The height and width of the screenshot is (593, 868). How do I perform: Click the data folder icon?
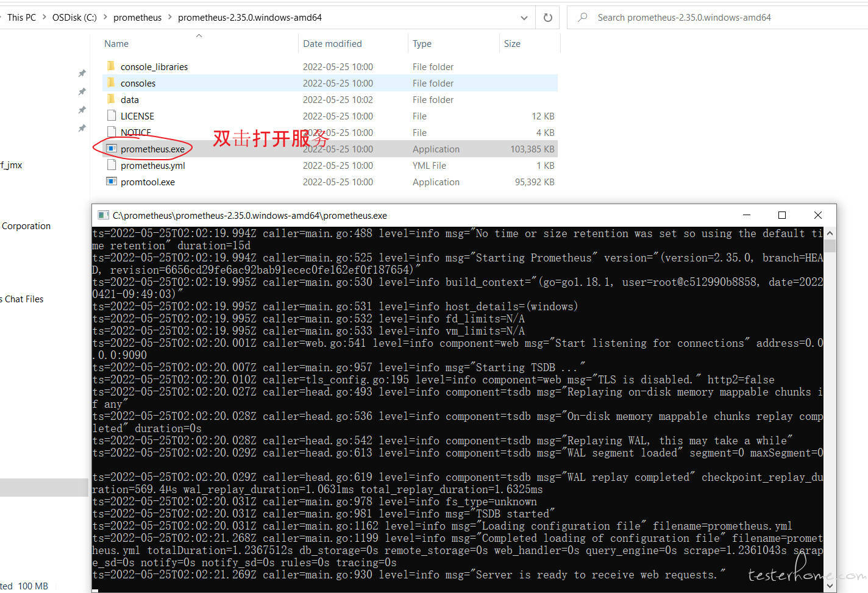[110, 99]
